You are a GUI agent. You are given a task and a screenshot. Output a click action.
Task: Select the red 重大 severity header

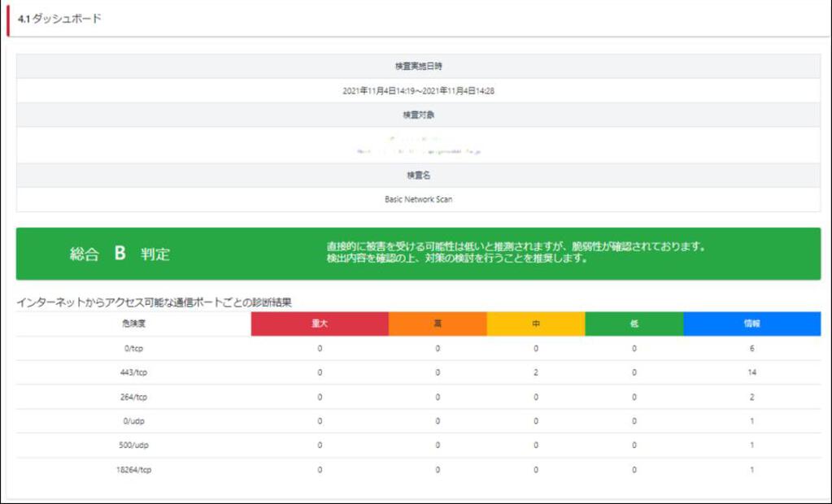tap(320, 323)
